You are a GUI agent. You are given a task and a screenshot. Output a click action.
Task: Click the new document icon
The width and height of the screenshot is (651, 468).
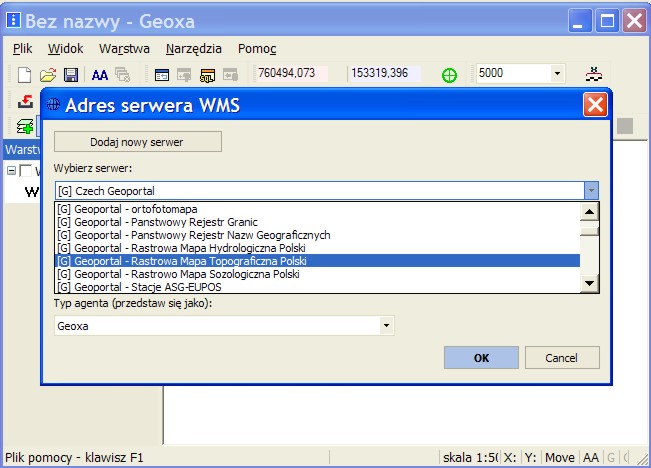24,75
